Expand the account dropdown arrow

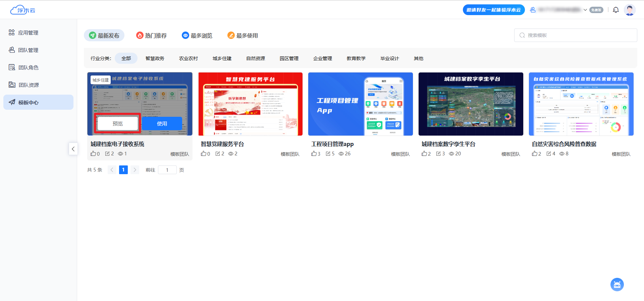pyautogui.click(x=585, y=10)
